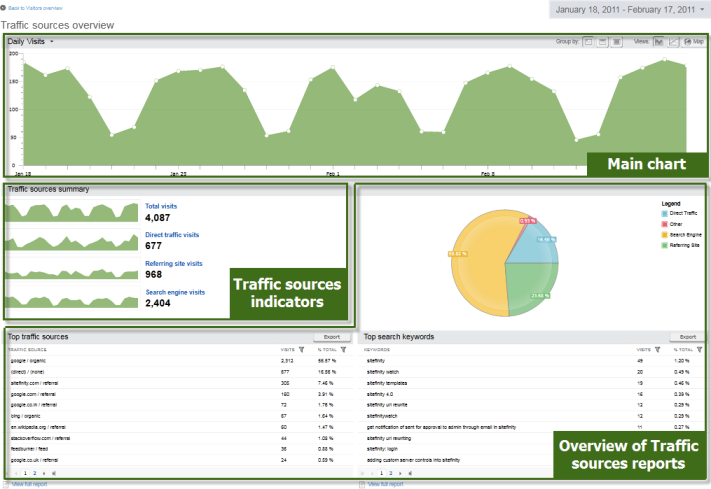
Task: Click the middle Group by icon
Action: point(602,42)
